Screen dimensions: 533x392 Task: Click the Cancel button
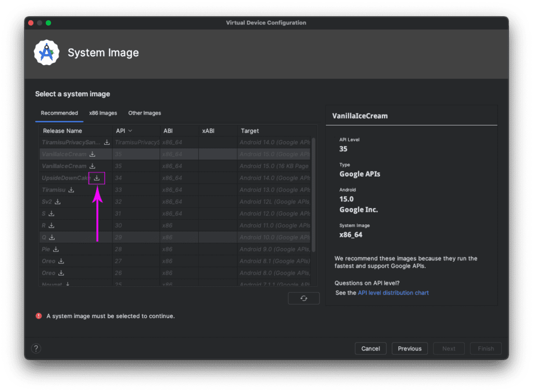pos(371,348)
